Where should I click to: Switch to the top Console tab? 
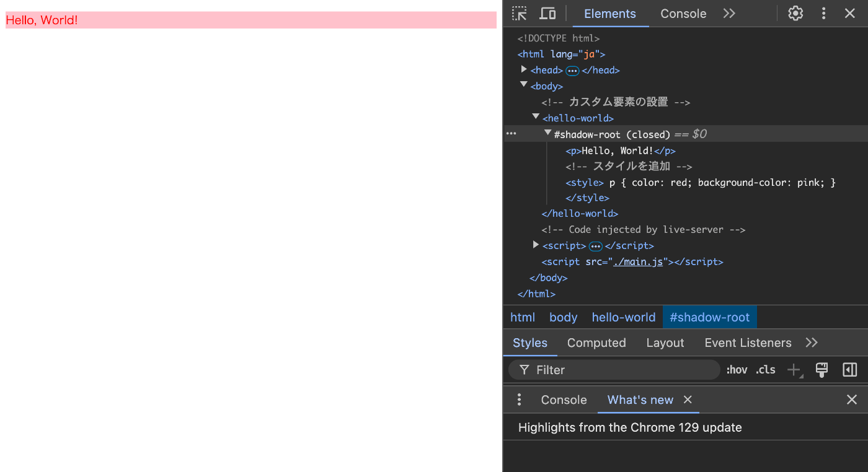(683, 14)
